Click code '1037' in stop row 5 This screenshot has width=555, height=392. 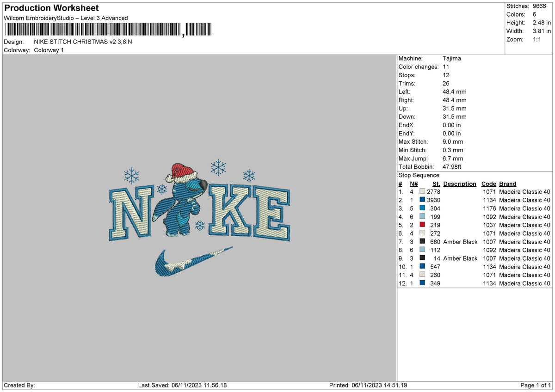pyautogui.click(x=489, y=225)
